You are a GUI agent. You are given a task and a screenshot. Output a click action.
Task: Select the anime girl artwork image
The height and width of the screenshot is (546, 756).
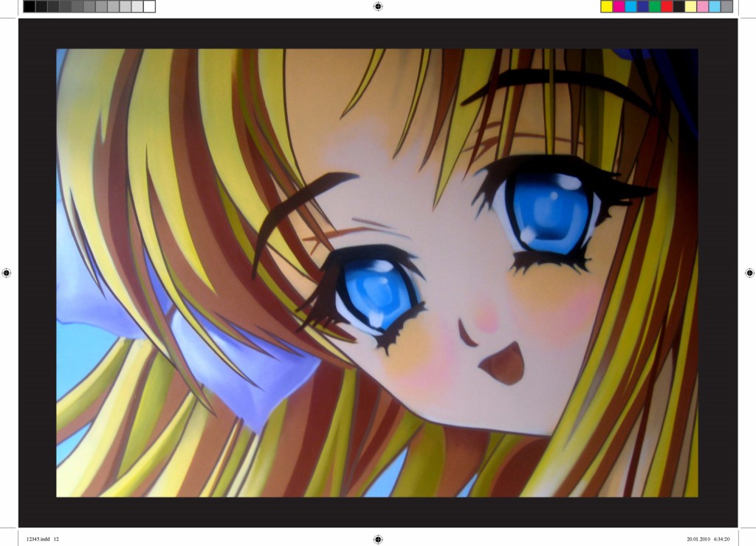(x=377, y=273)
